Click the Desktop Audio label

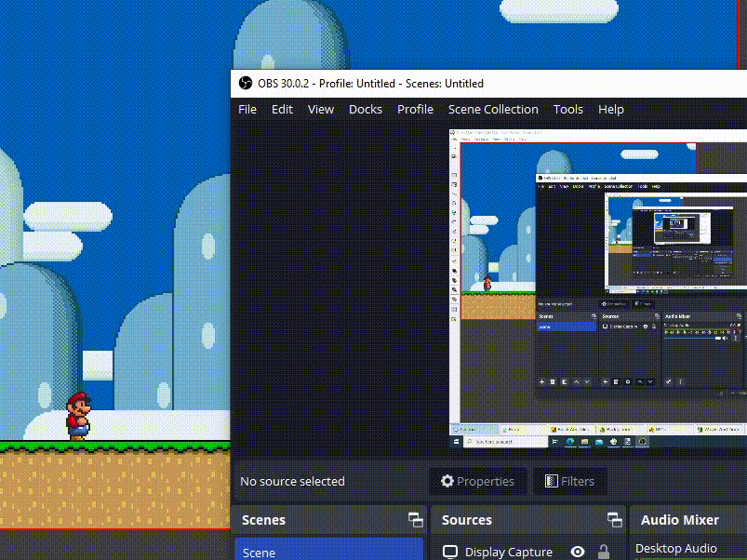point(675,549)
